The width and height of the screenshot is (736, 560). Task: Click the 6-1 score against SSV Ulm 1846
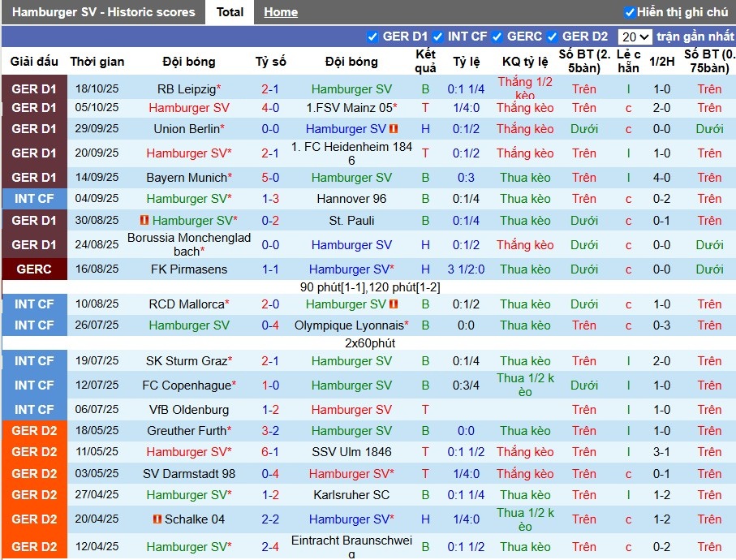coord(270,452)
